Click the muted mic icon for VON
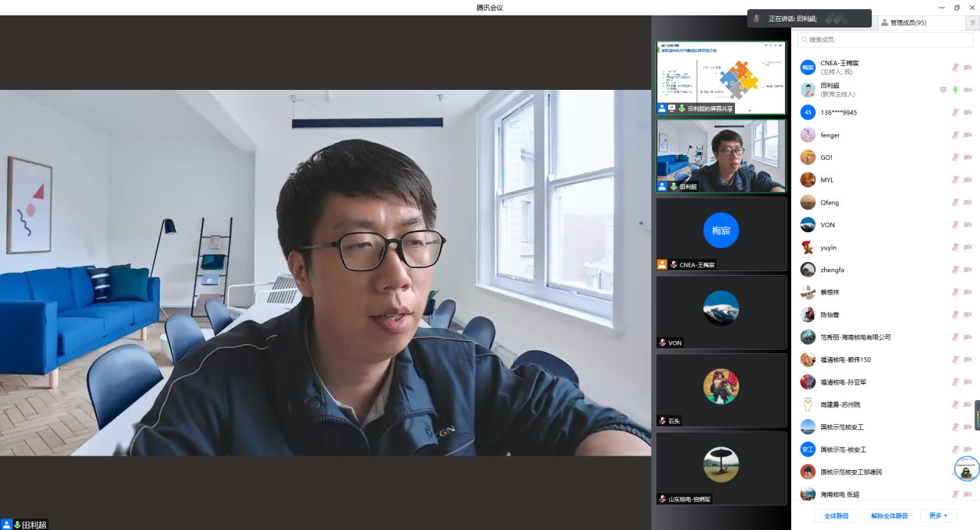980x530 pixels. click(x=955, y=225)
